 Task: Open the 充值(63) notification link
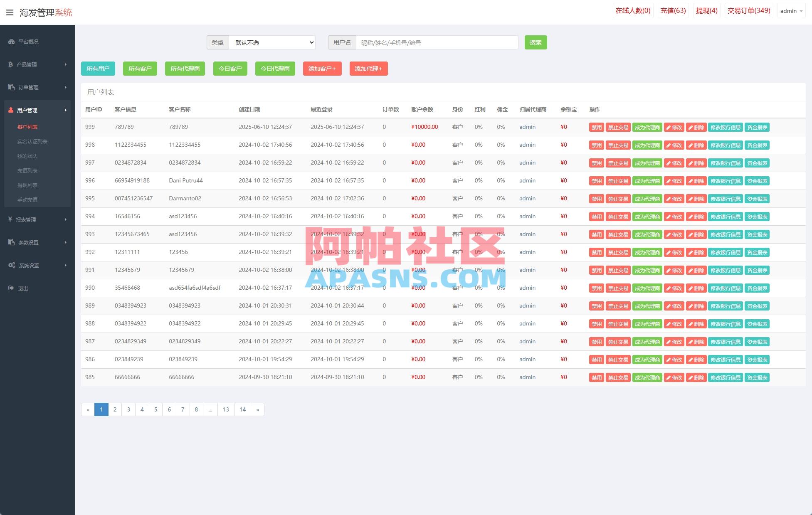pyautogui.click(x=673, y=11)
